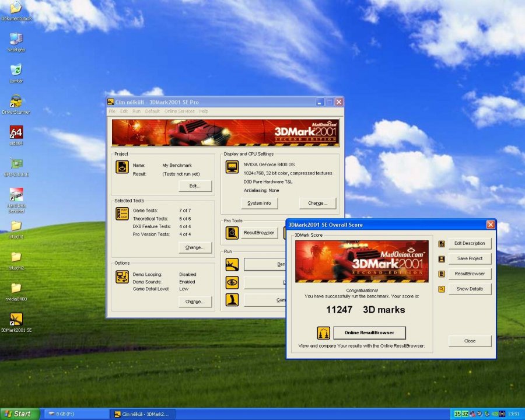Click the 11247 score value
Image resolution: width=525 pixels, height=420 pixels.
tap(339, 310)
